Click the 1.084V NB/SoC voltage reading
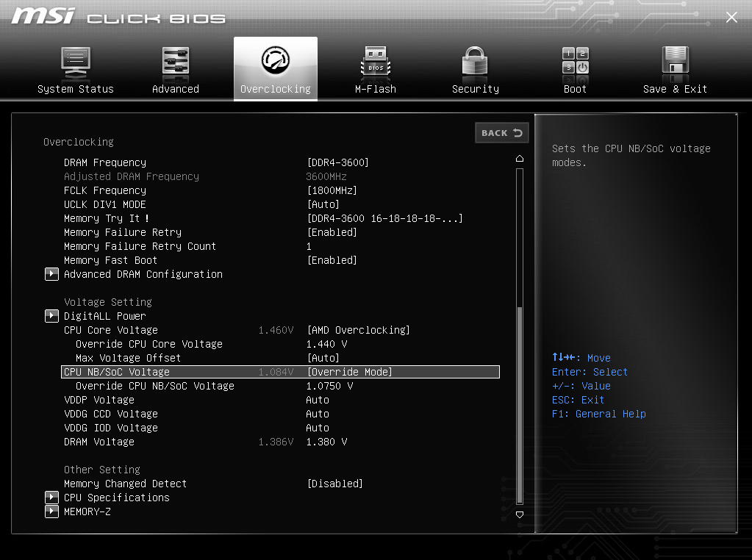 [276, 372]
